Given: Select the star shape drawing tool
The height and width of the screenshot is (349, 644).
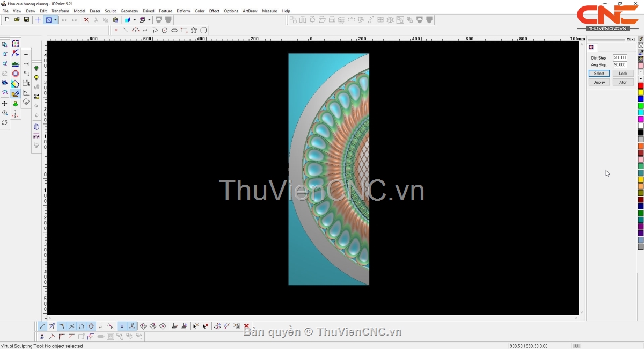Looking at the screenshot, I should (x=194, y=31).
